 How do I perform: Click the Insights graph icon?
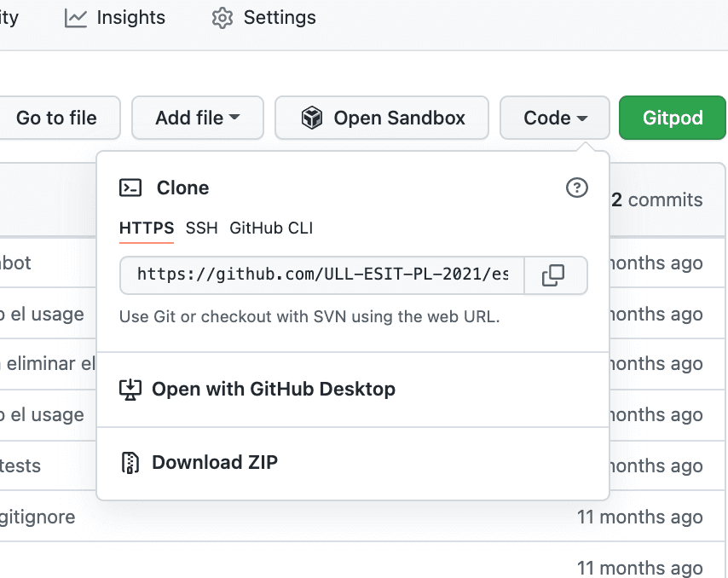click(76, 18)
